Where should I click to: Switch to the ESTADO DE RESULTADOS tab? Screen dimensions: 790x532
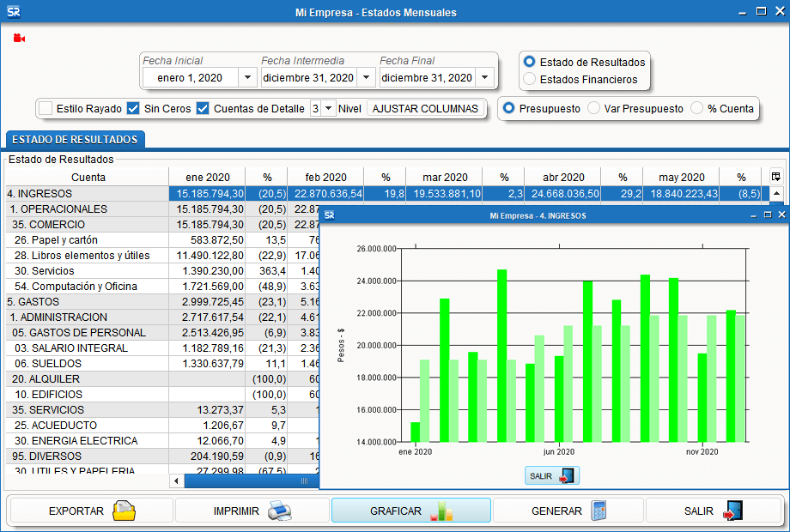pos(75,139)
